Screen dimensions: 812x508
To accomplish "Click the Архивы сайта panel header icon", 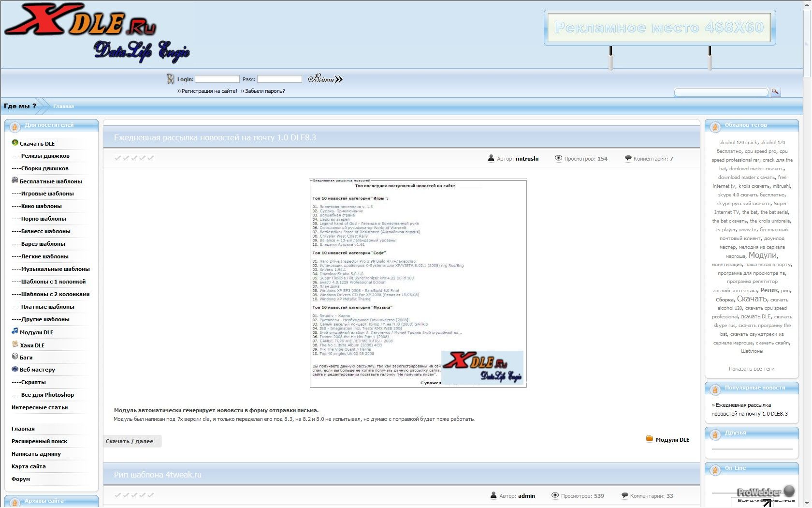I will pos(14,502).
